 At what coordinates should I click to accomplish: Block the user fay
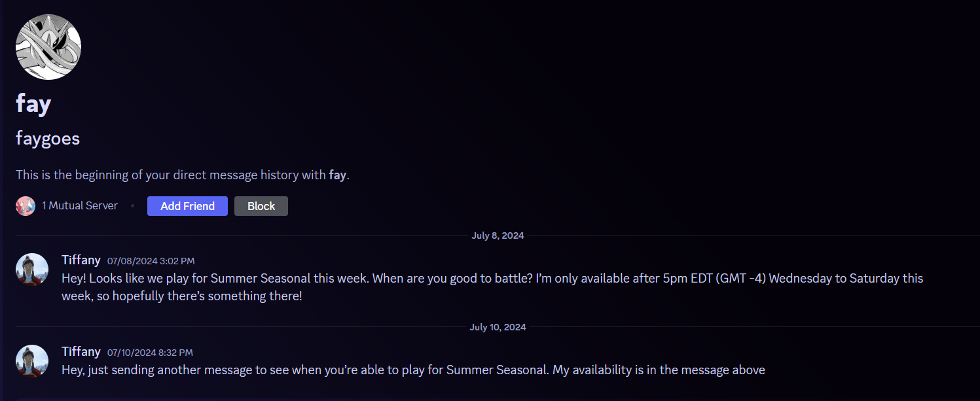point(261,206)
